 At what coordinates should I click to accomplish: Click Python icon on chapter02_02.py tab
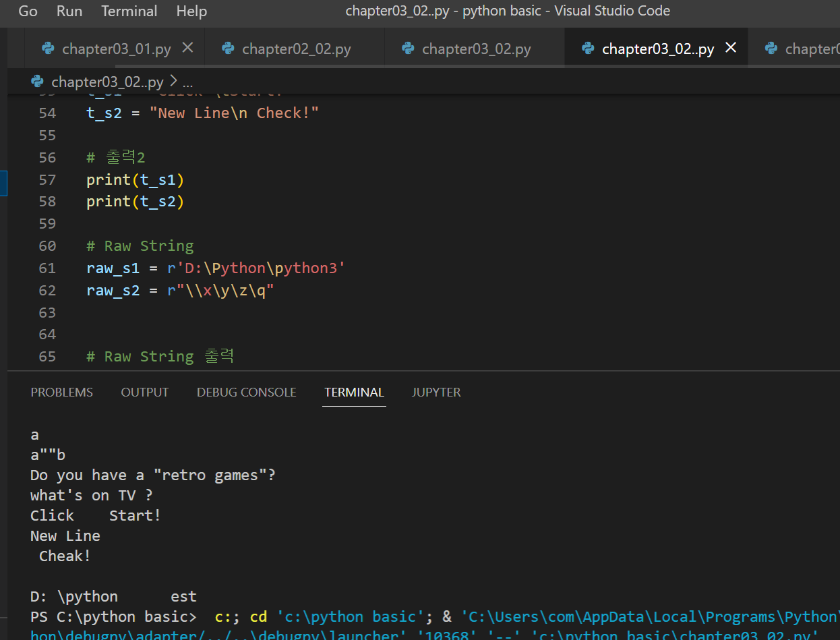point(228,49)
